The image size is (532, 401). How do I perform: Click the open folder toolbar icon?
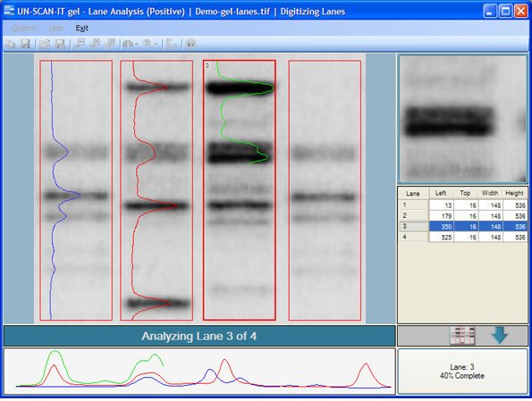coord(45,44)
